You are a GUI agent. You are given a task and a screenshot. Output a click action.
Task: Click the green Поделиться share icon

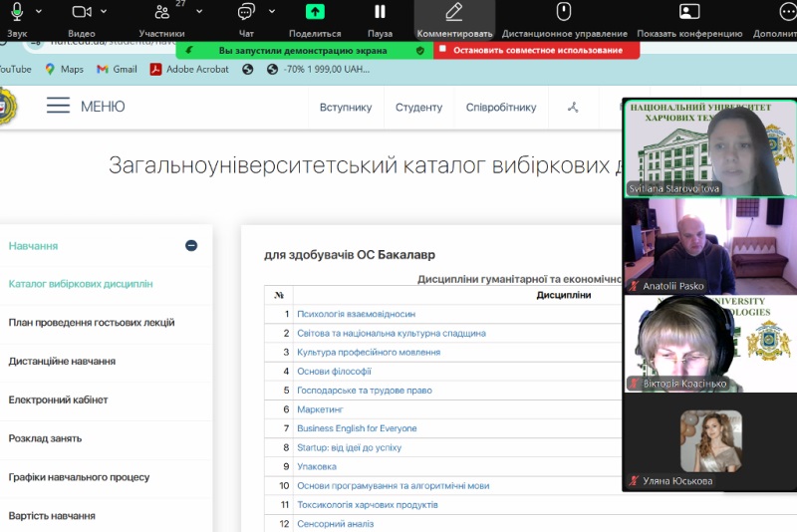[315, 12]
